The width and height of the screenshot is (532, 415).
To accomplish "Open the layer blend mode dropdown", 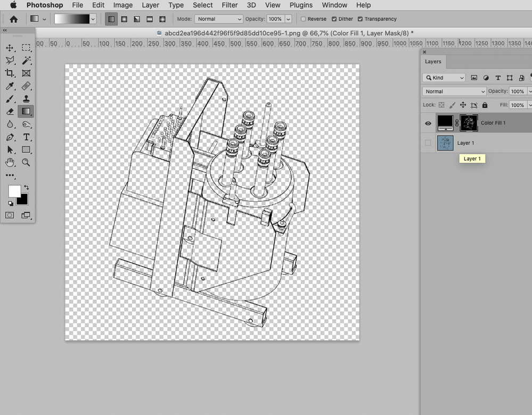I will [x=454, y=92].
